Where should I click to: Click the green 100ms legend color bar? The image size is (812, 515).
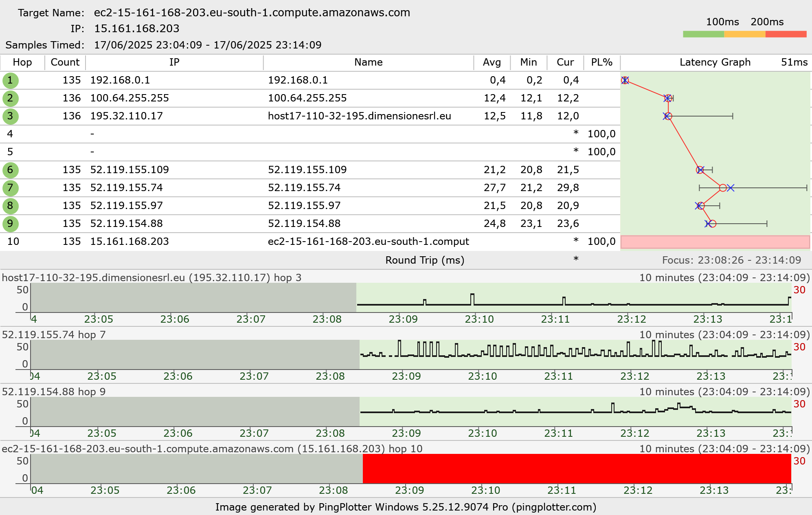[x=703, y=34]
